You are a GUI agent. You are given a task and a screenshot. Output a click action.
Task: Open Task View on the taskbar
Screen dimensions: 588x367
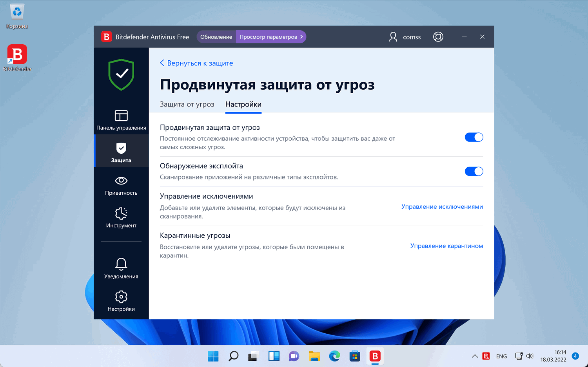tap(254, 356)
